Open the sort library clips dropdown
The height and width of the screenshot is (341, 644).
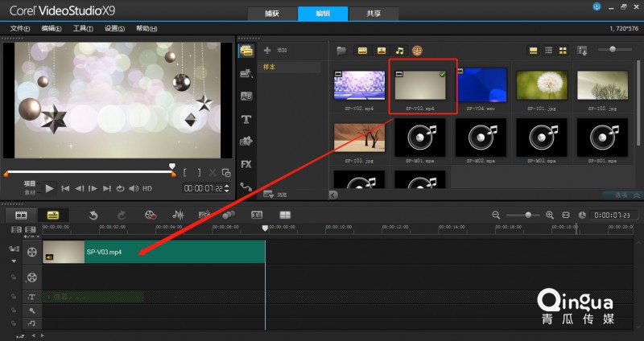582,51
